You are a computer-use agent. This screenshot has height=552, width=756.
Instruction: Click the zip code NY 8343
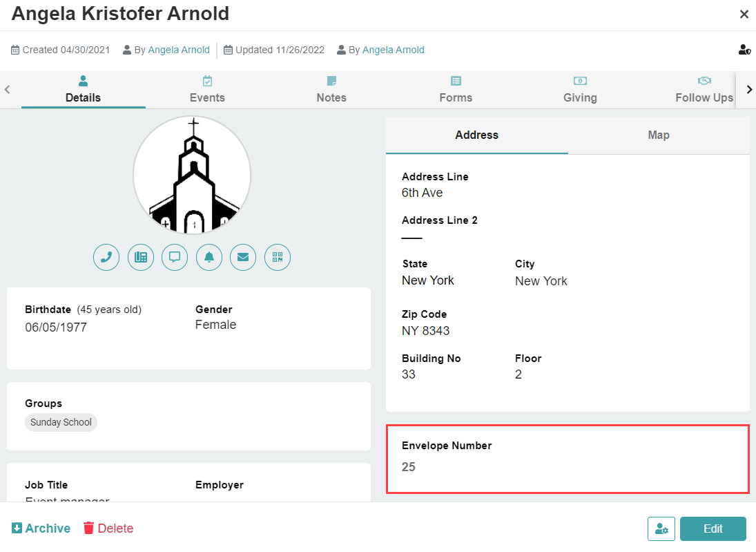click(x=426, y=330)
